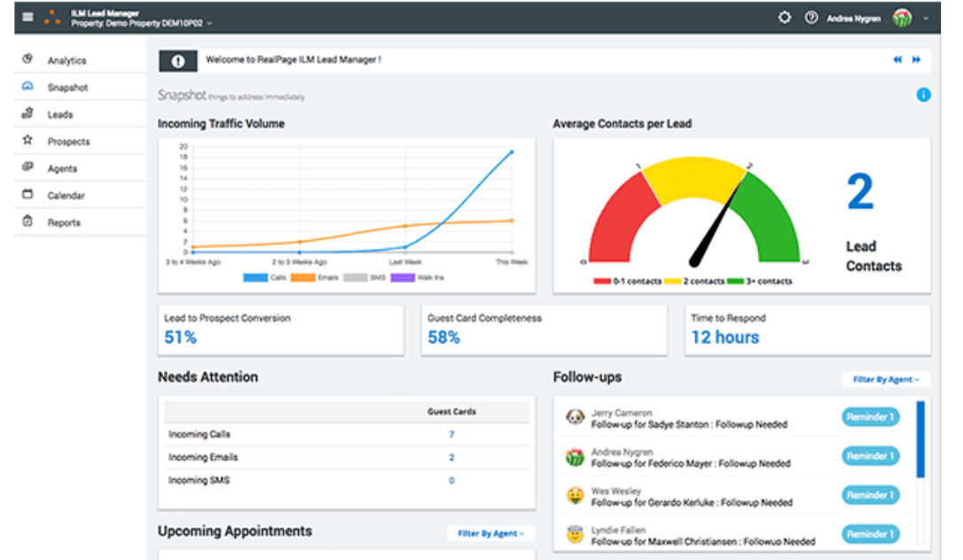
Task: Click the 12 hours Time to Respond value
Action: (725, 338)
